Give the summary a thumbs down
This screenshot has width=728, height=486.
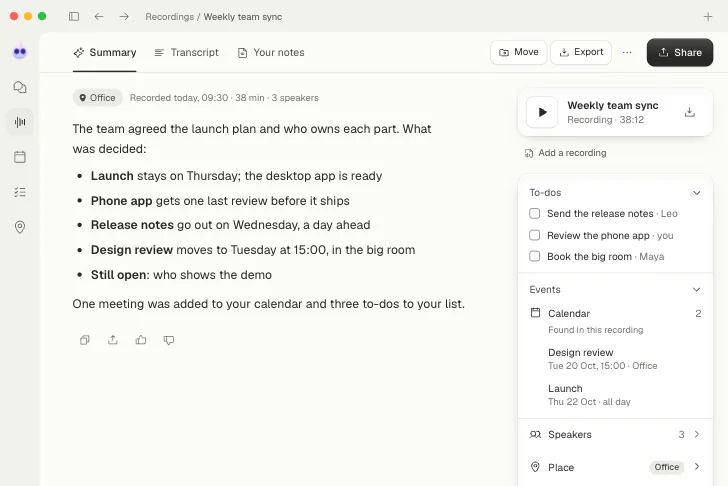pos(169,340)
